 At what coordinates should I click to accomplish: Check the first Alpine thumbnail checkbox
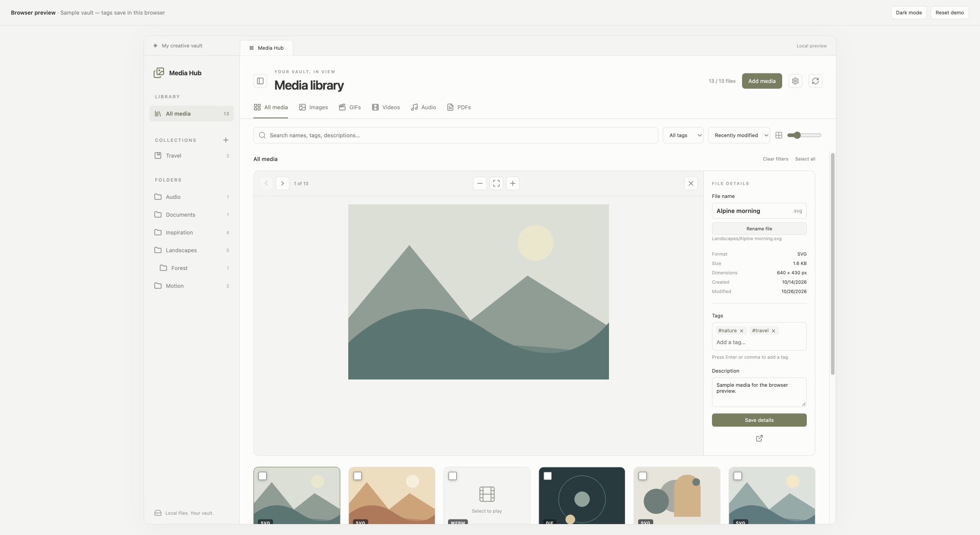click(263, 476)
